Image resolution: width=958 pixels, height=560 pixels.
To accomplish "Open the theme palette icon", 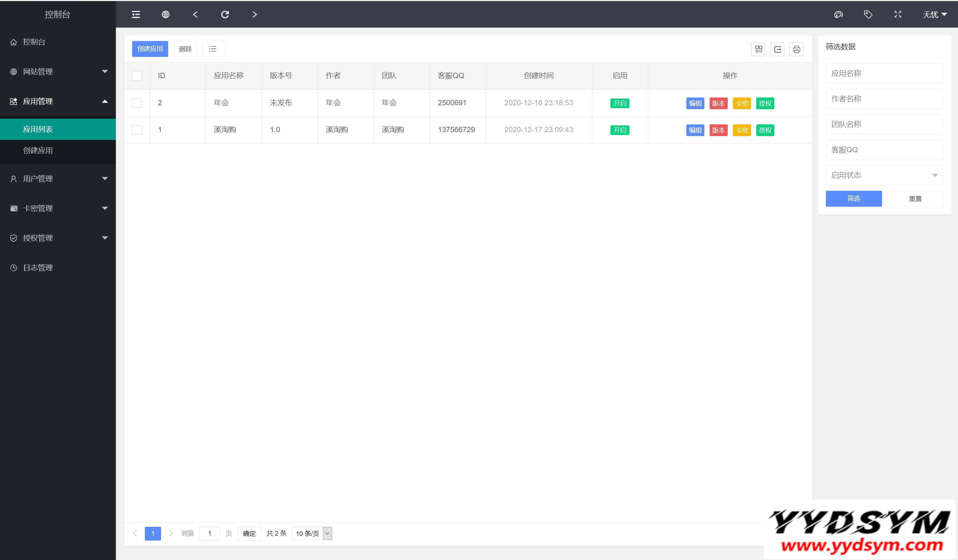I will click(x=838, y=14).
